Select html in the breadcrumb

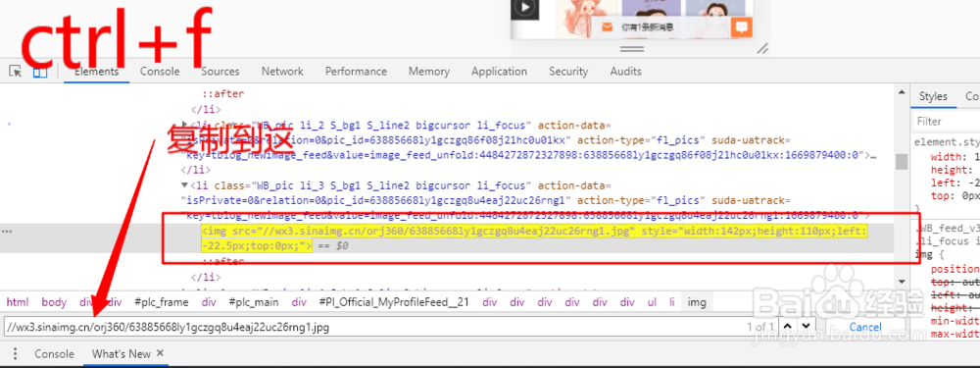(x=18, y=302)
